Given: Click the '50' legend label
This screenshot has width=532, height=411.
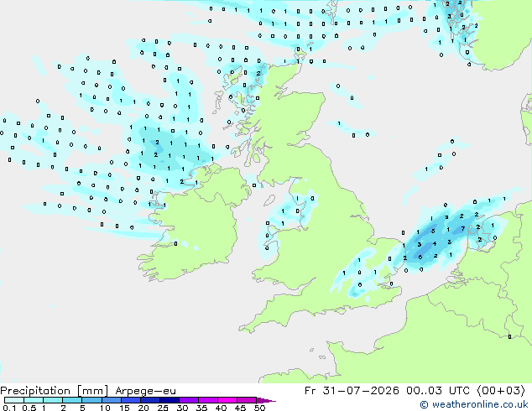Looking at the screenshot, I should tap(259, 408).
